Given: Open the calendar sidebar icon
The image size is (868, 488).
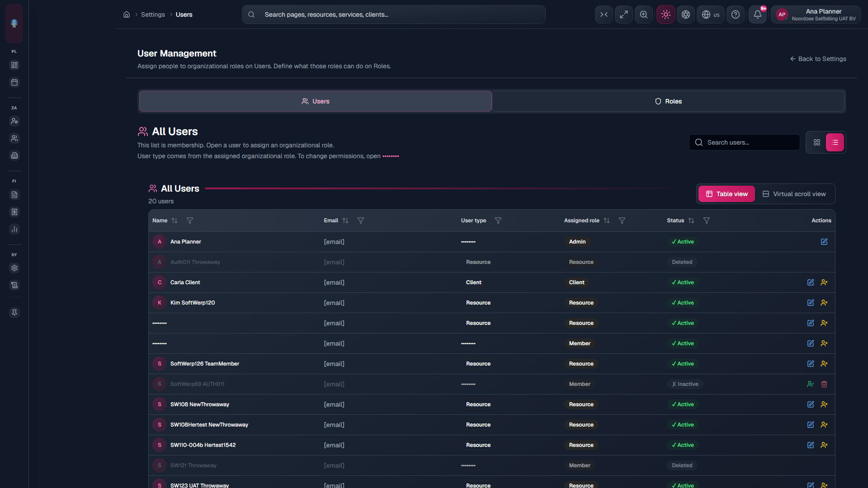Looking at the screenshot, I should click(x=14, y=82).
